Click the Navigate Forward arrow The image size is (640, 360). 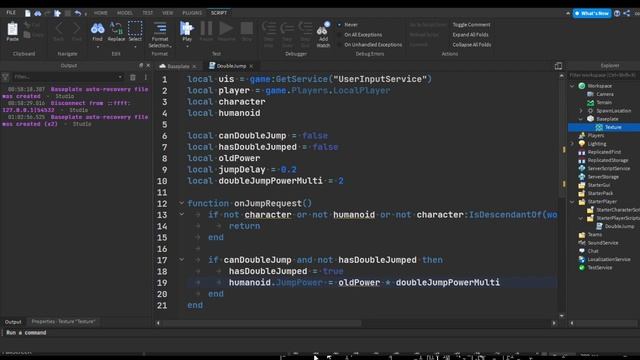tap(77, 29)
